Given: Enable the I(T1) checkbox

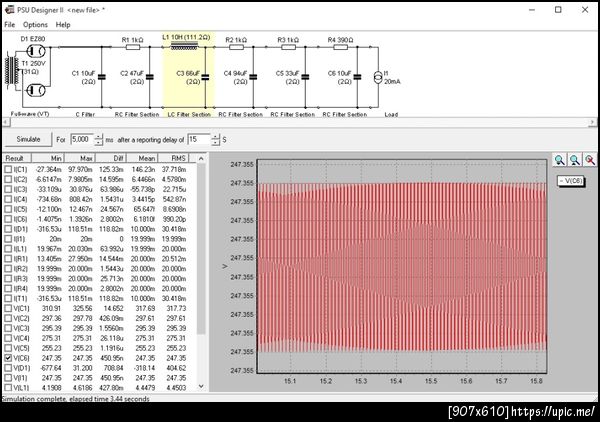Looking at the screenshot, I should (8, 298).
